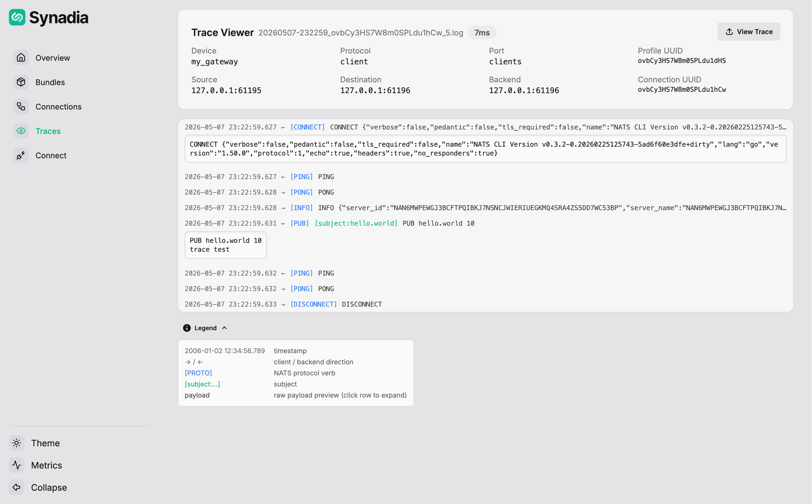The width and height of the screenshot is (812, 504).
Task: Collapse the Legend chevron
Action: tap(224, 328)
